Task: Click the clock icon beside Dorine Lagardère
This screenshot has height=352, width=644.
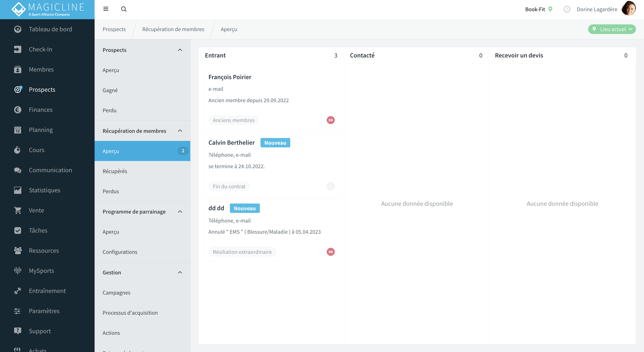Action: (x=567, y=9)
